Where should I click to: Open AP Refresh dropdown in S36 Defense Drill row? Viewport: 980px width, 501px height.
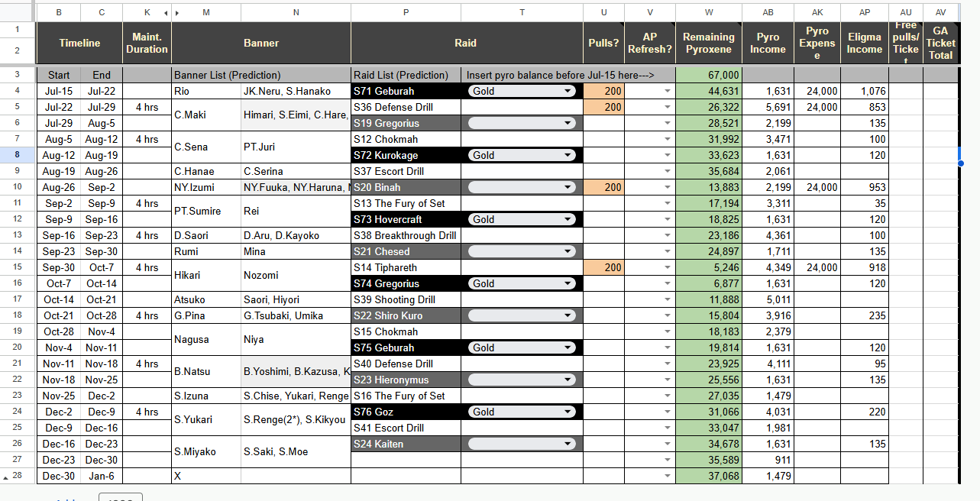tap(668, 108)
